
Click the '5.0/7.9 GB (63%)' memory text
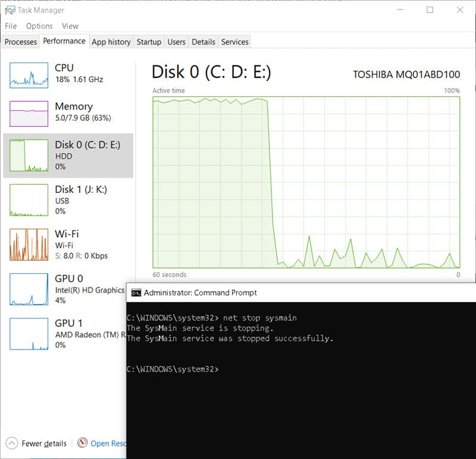tap(83, 117)
